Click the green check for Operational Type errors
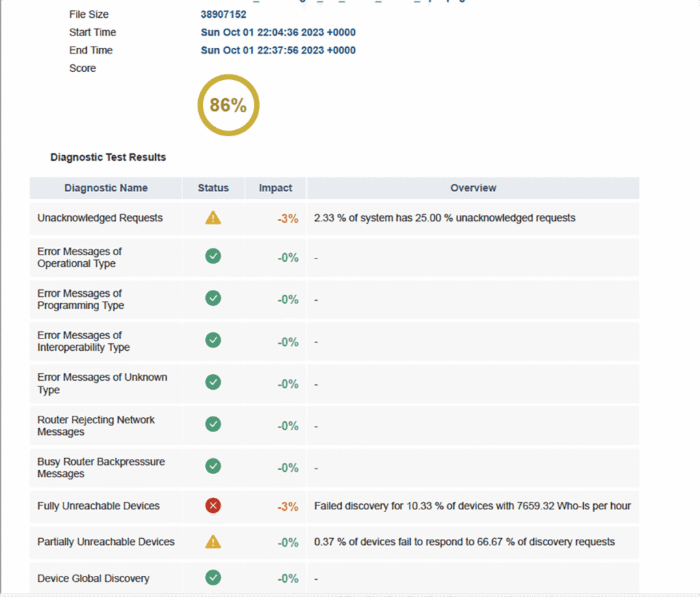The image size is (700, 597). (x=213, y=256)
